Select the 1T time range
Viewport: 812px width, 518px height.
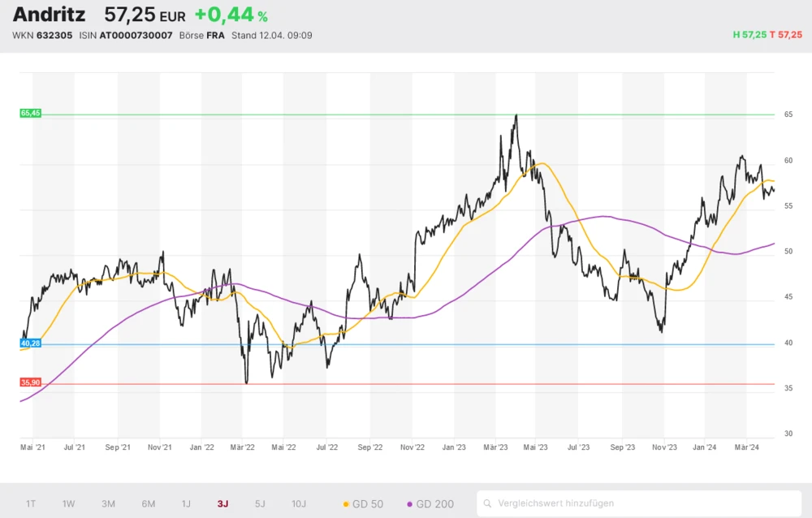click(31, 503)
